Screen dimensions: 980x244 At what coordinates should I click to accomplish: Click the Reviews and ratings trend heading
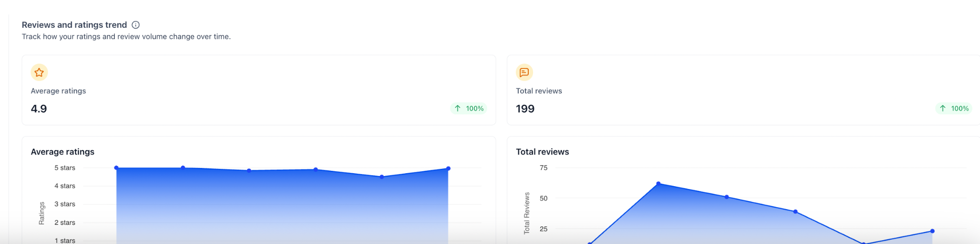(x=74, y=25)
